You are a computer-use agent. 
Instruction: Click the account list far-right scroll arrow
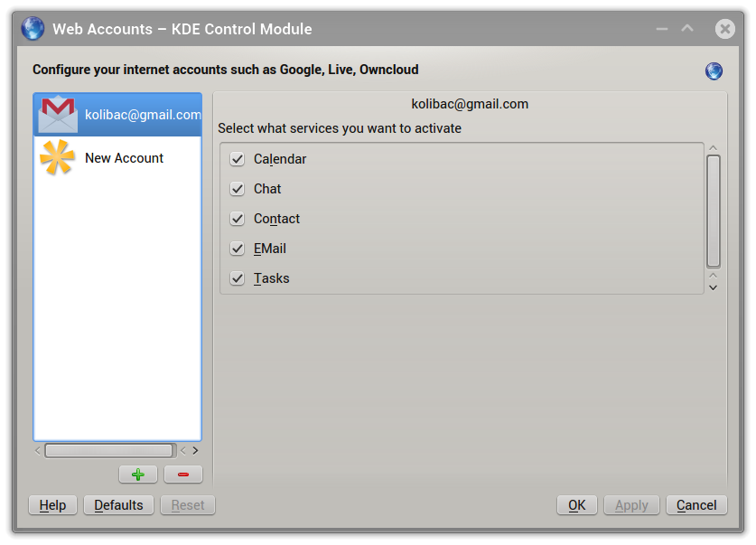195,450
